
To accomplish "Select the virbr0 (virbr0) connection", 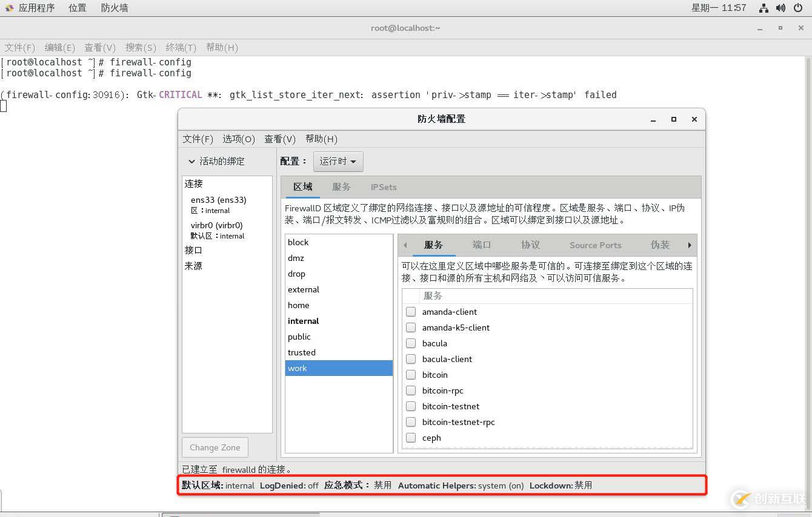I will (x=227, y=230).
